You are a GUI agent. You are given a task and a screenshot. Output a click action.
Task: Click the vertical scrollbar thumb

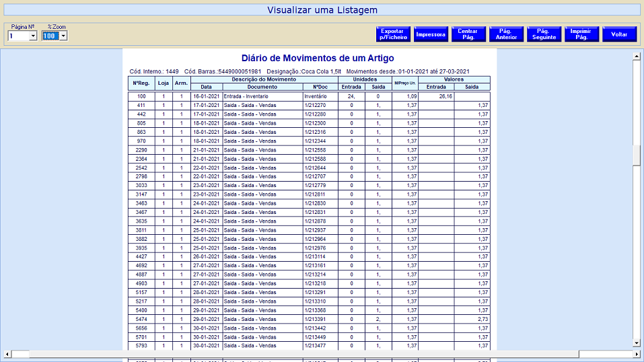[x=637, y=155]
